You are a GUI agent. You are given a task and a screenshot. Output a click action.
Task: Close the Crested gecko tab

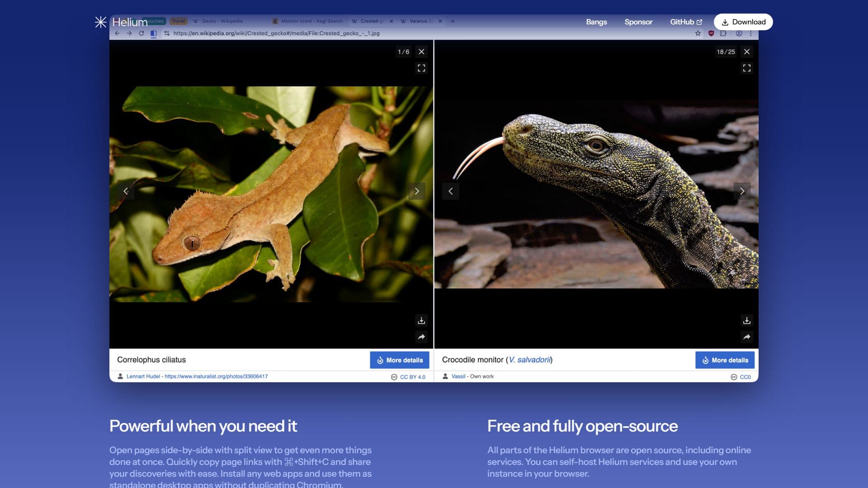pyautogui.click(x=391, y=21)
